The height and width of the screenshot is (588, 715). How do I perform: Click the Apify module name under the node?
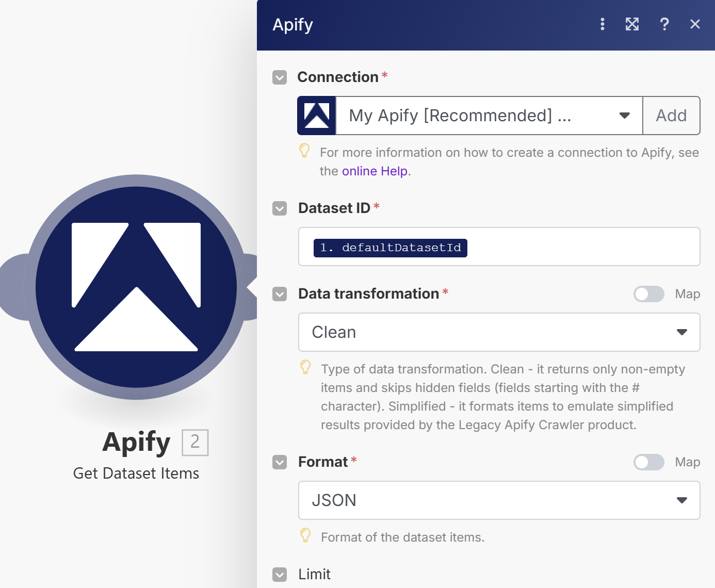136,443
